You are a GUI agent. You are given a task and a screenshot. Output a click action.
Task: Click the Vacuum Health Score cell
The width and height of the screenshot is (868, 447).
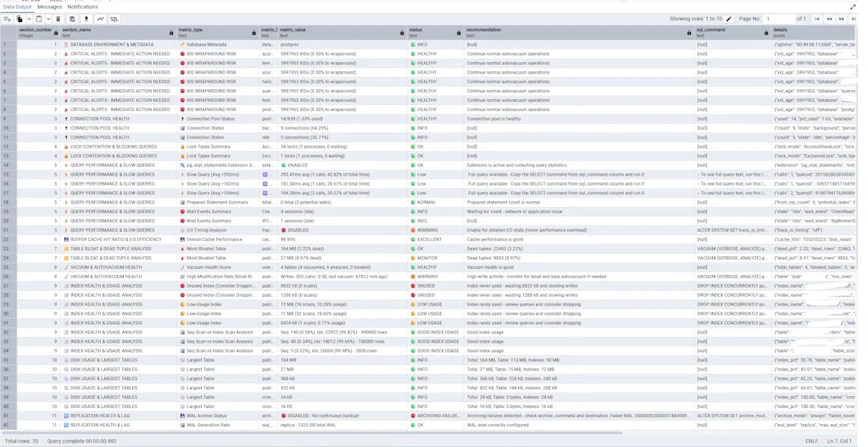pyautogui.click(x=218, y=267)
